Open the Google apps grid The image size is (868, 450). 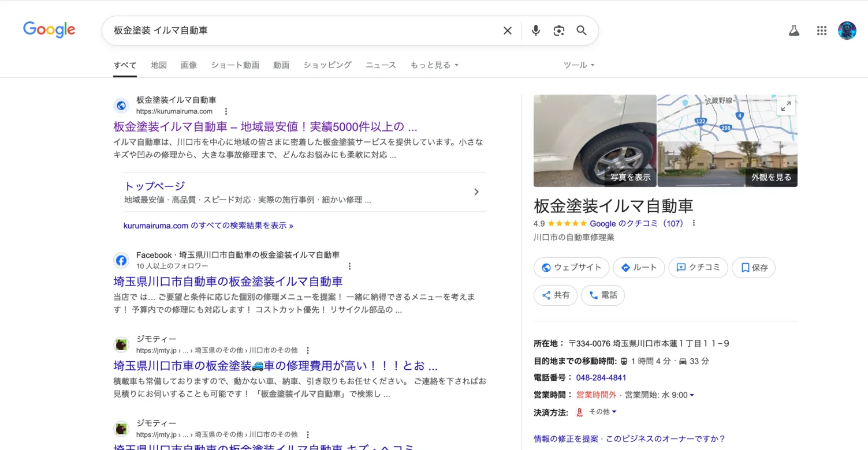(822, 31)
